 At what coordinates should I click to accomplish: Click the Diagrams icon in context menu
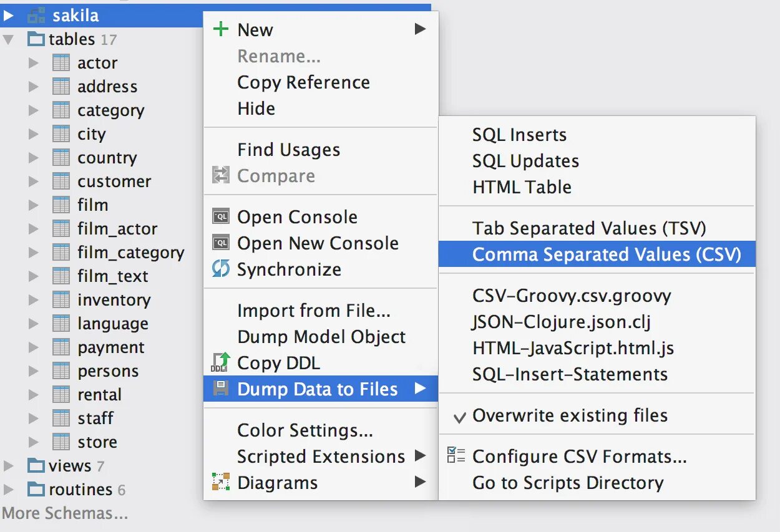click(x=221, y=483)
